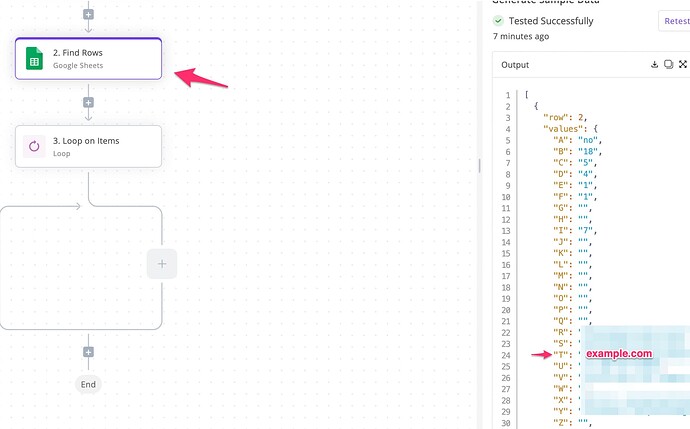
Task: Add a step inside the loop
Action: (161, 264)
